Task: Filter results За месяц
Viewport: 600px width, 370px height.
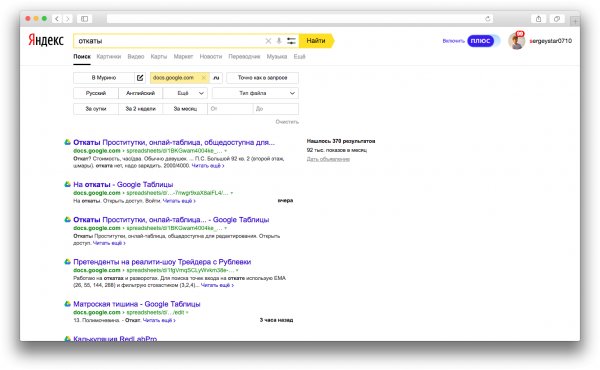Action: click(185, 109)
